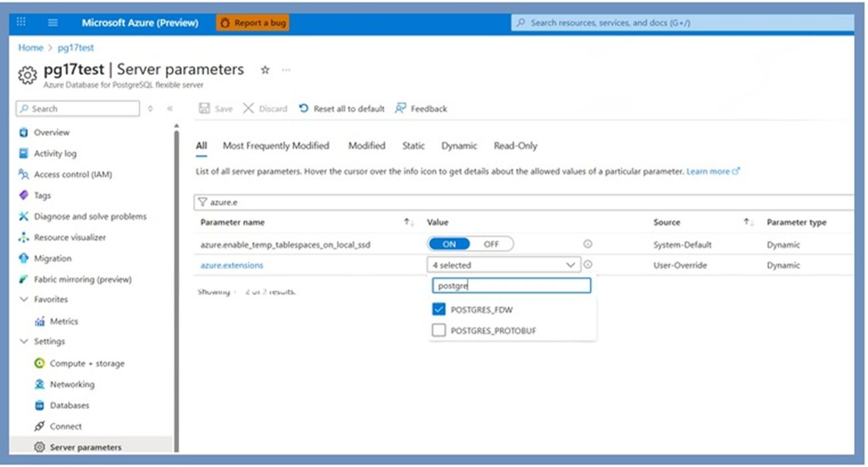868x467 pixels.
Task: Click the Feedback toolbar button
Action: click(x=421, y=109)
